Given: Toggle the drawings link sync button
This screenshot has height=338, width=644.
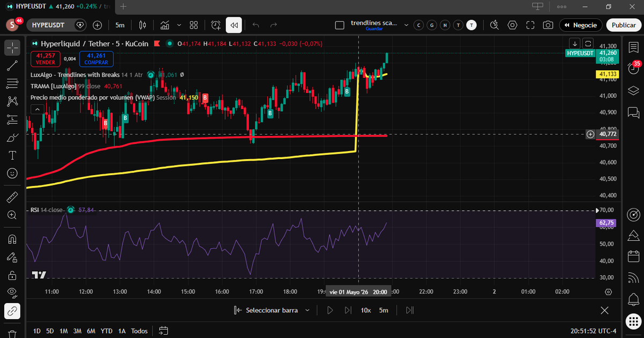Looking at the screenshot, I should tap(12, 310).
